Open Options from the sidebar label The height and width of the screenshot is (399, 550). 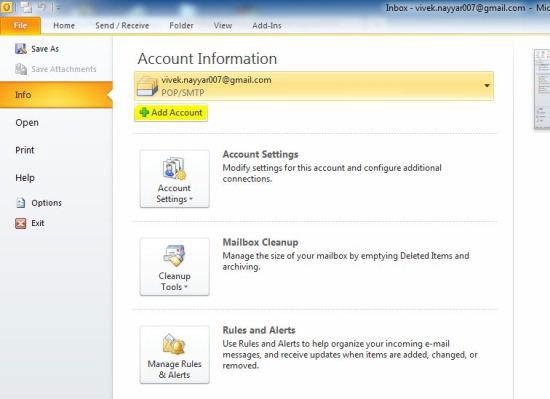coord(46,203)
